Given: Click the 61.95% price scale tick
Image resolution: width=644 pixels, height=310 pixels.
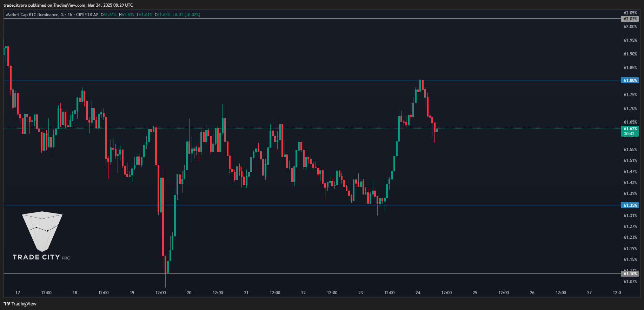Looking at the screenshot, I should 630,40.
